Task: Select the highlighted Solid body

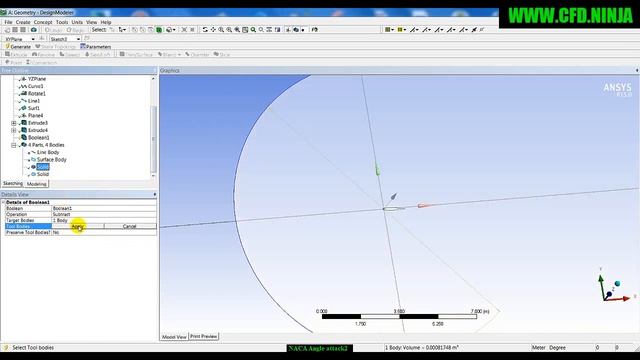Action: [42, 167]
